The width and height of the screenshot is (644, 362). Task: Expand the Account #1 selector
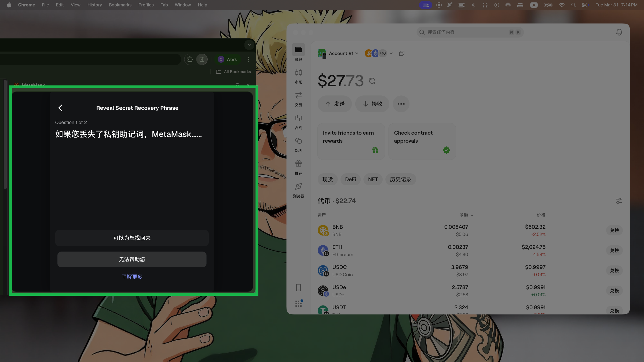(338, 53)
